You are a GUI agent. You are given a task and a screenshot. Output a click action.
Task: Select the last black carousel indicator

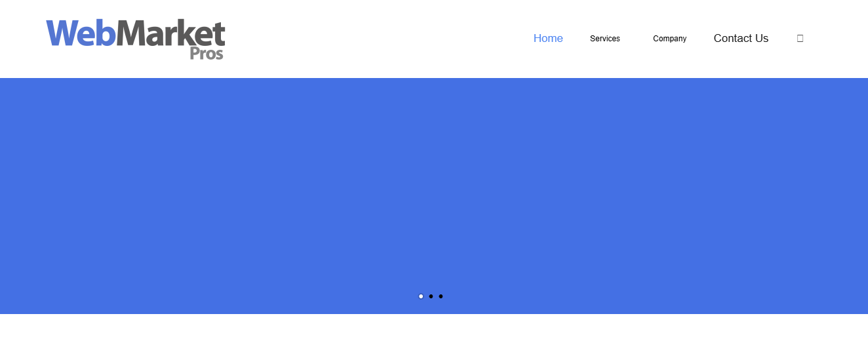[x=441, y=296]
